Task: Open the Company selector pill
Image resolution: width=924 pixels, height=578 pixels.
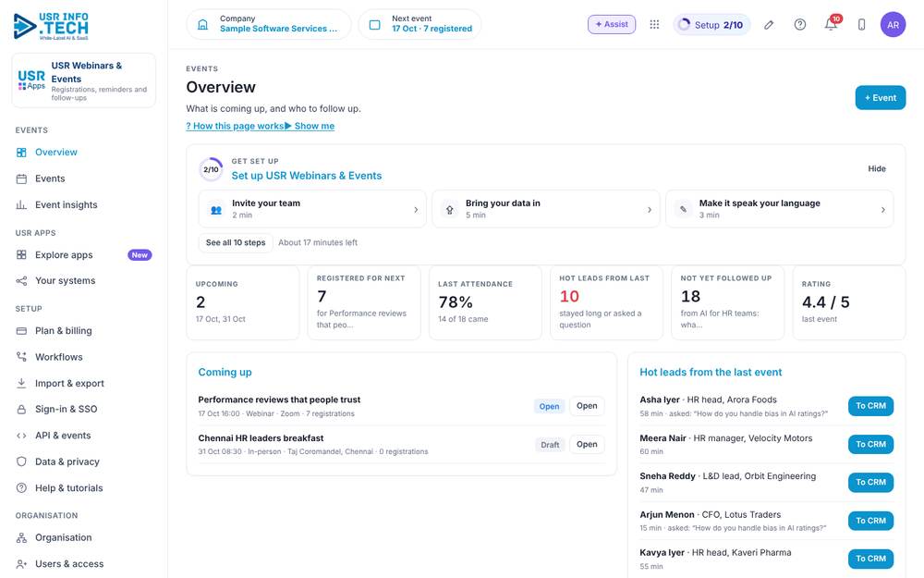Action: click(269, 25)
